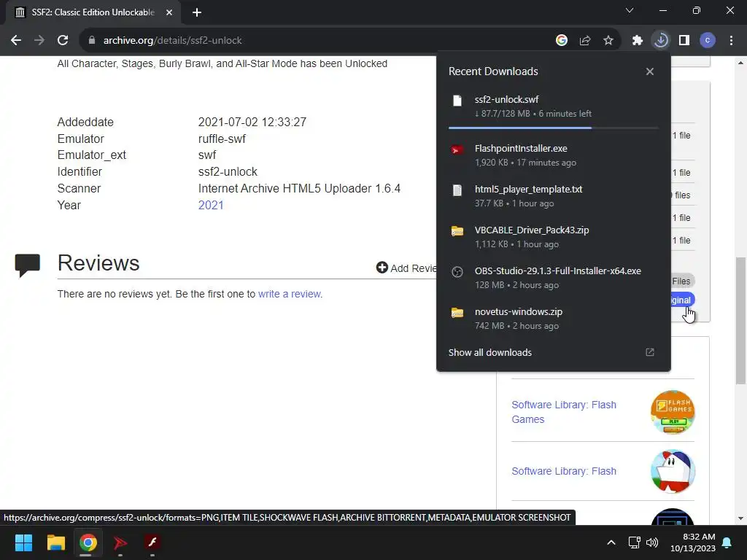View site information lock icon
This screenshot has height=560, width=747.
tap(92, 41)
